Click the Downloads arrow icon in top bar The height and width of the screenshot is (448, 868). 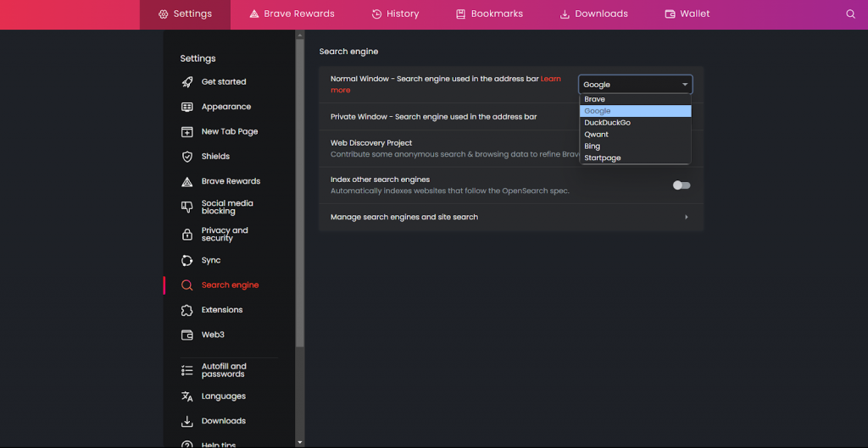[565, 14]
